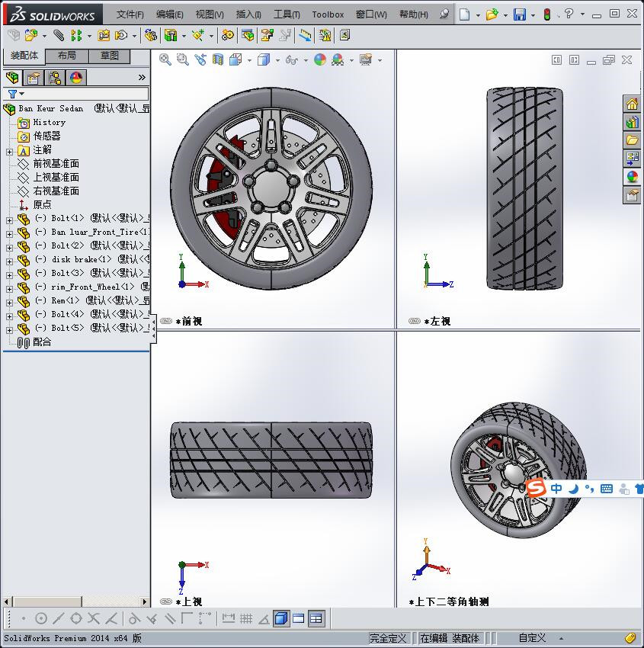644x648 pixels.
Task: Click the Mate paperclip icon
Action: pyautogui.click(x=59, y=36)
